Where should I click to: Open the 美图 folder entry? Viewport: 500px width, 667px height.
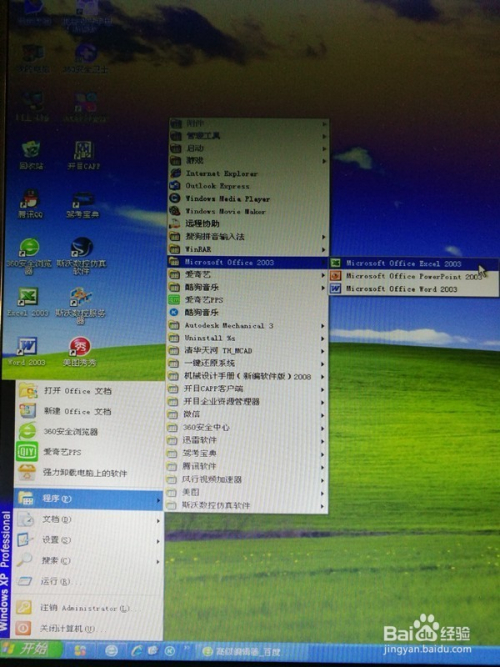click(247, 493)
